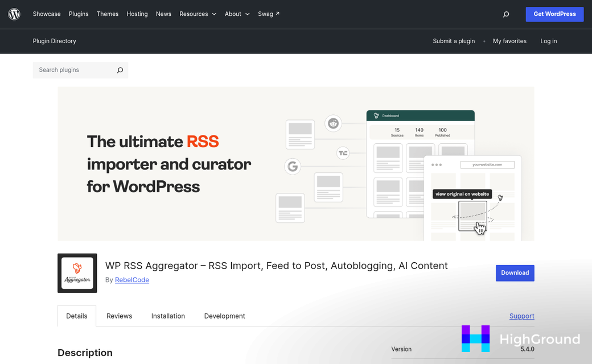Screen dimensions: 592x364
Task: Select the Details tab
Action: coord(77,316)
